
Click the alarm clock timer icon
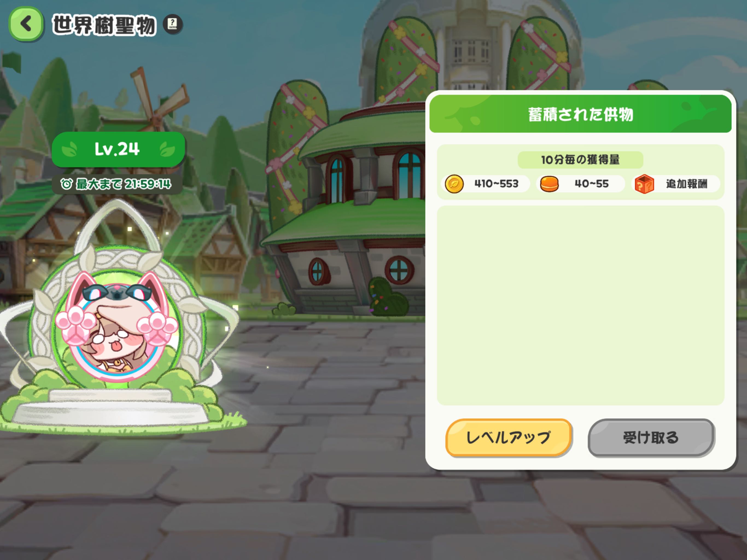66,184
